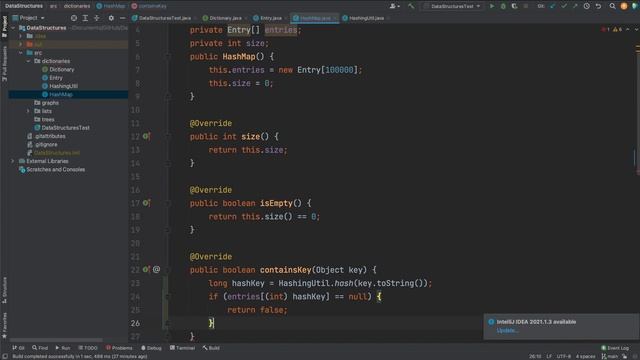Select Scratches and Consoles node
Viewport: 640px width, 360px height.
pyautogui.click(x=56, y=169)
